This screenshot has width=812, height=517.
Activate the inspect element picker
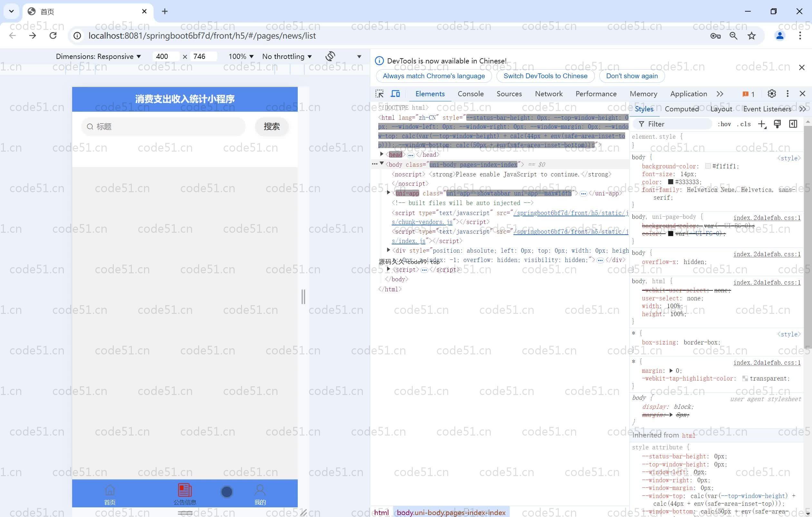click(x=379, y=94)
